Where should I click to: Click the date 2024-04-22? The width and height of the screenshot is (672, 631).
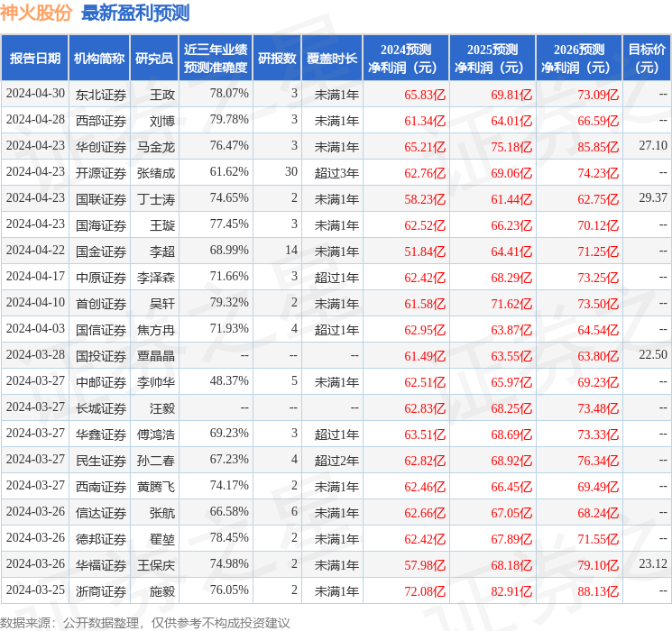coord(35,251)
